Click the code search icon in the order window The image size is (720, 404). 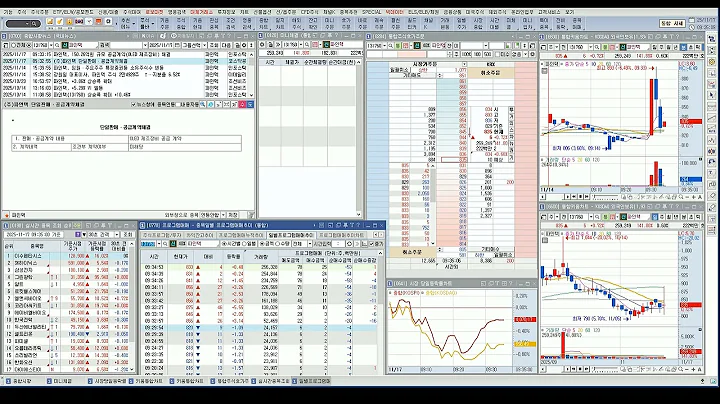coord(391,46)
